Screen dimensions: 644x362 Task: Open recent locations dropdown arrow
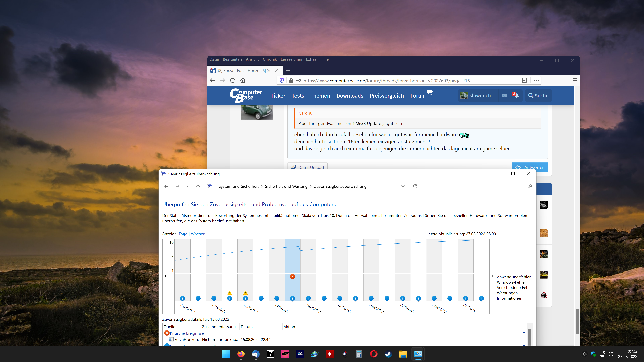(x=187, y=186)
